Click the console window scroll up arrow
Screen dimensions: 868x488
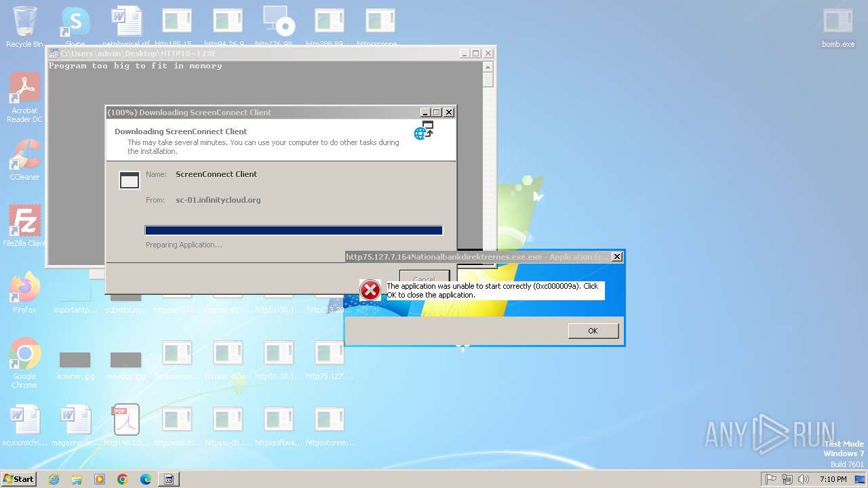point(488,67)
